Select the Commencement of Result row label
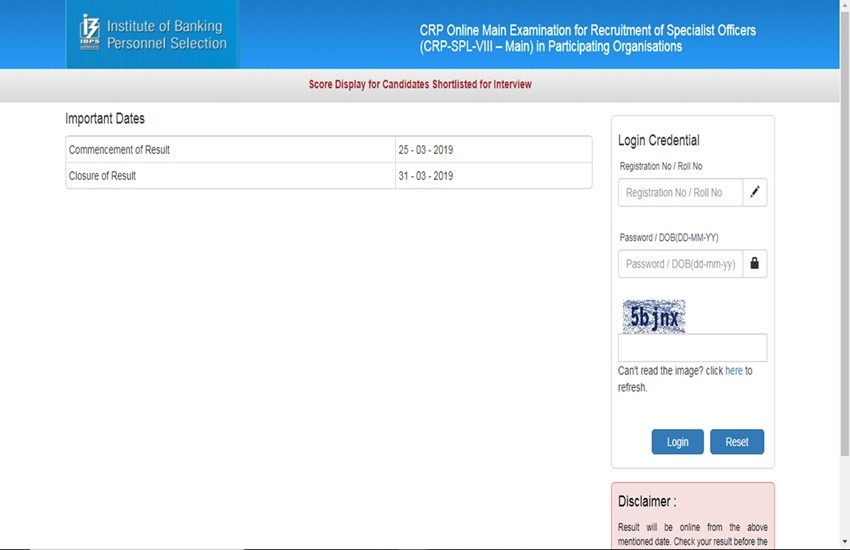This screenshot has height=550, width=850. [119, 150]
